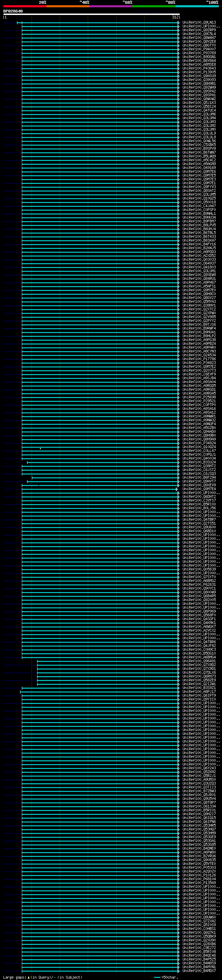Open hit UniRef100_Q38HT2

[x=199, y=466]
